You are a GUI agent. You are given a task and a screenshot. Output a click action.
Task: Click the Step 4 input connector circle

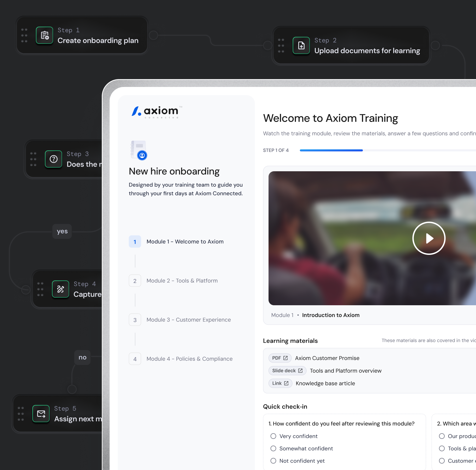(x=26, y=289)
